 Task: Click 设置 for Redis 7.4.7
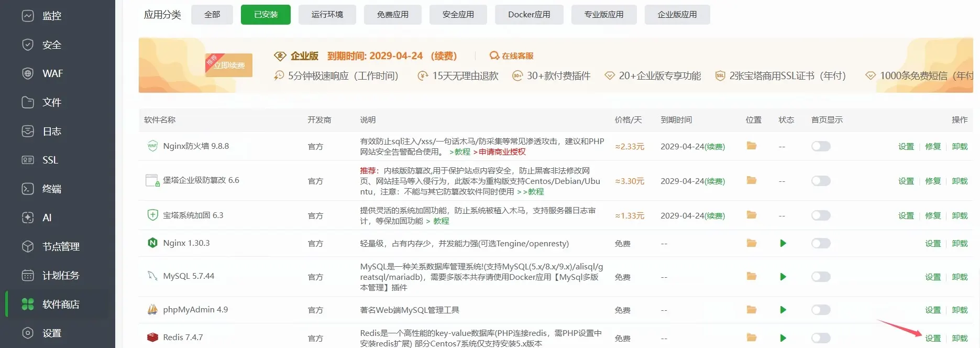[x=932, y=338]
